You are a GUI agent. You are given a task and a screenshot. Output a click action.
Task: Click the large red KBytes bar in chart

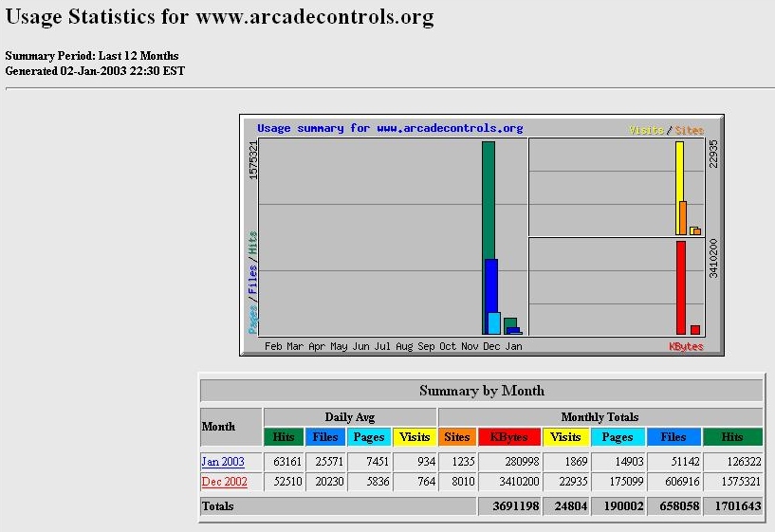coord(680,286)
